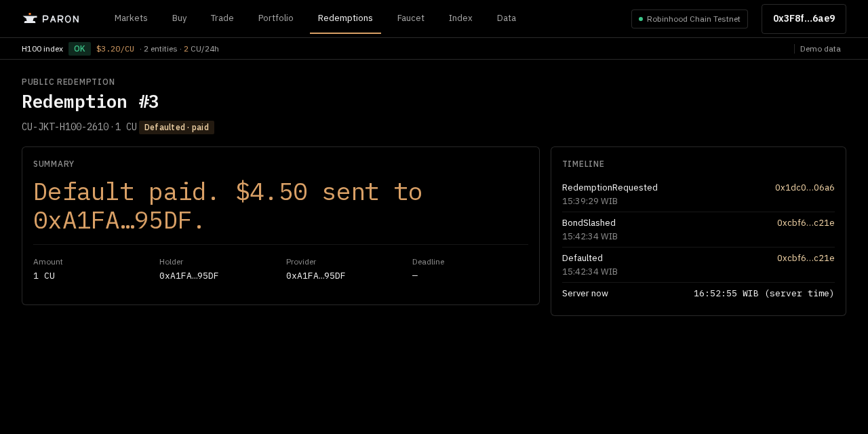The image size is (868, 434).
Task: Navigate to the Index tab
Action: pos(460,18)
